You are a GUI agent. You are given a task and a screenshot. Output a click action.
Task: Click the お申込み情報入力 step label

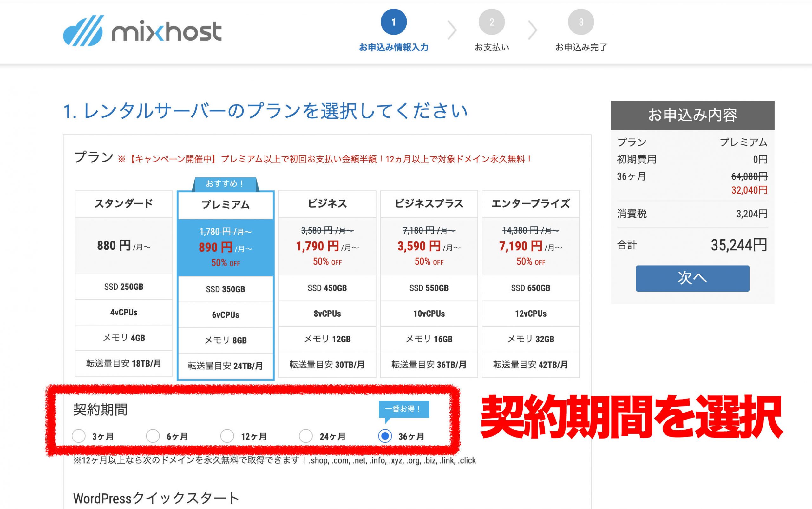coord(393,48)
